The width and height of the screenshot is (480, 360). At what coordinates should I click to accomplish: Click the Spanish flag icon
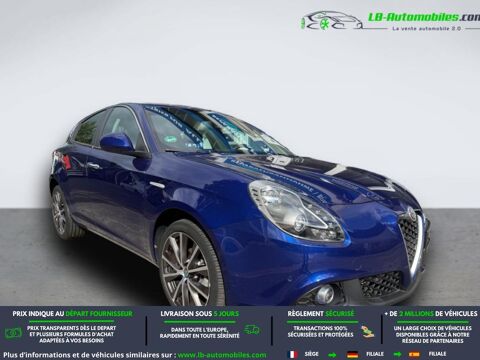click(x=414, y=354)
